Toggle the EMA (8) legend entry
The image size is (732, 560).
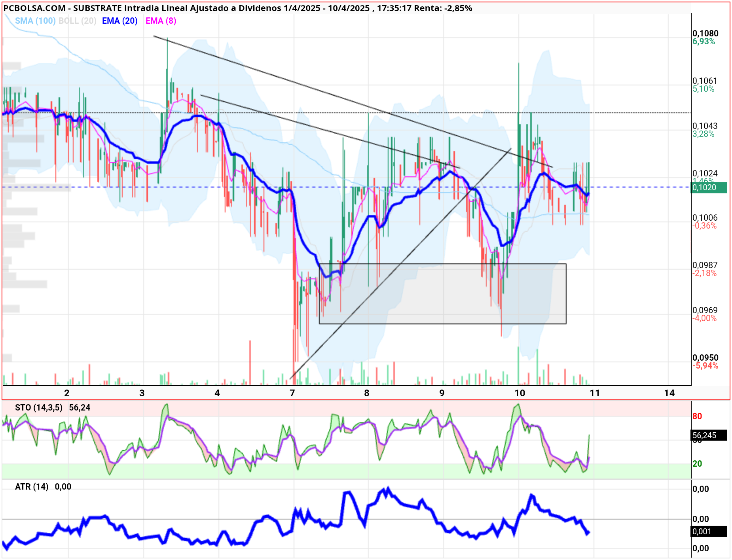[161, 21]
